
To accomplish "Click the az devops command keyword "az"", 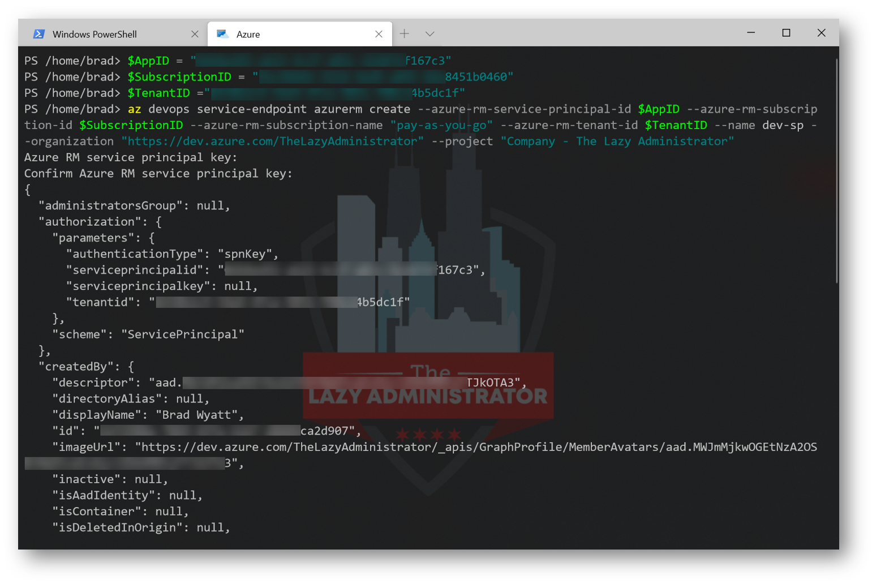I will (134, 109).
